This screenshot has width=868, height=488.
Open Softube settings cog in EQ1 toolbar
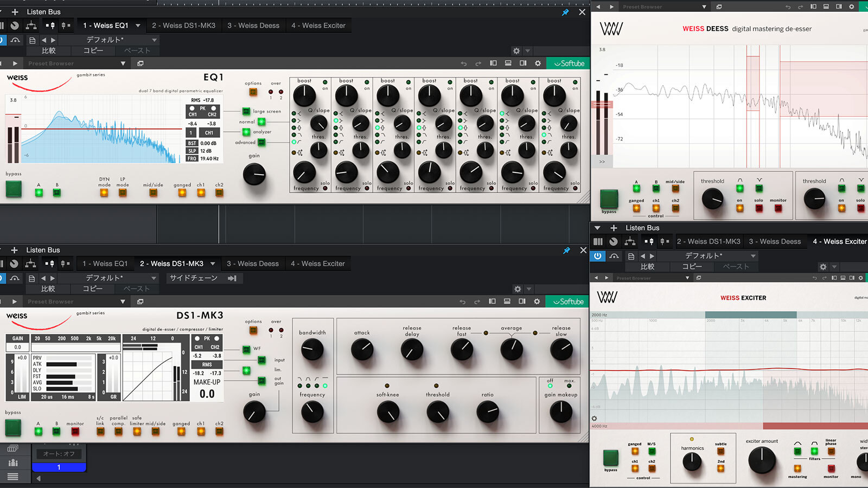[538, 63]
